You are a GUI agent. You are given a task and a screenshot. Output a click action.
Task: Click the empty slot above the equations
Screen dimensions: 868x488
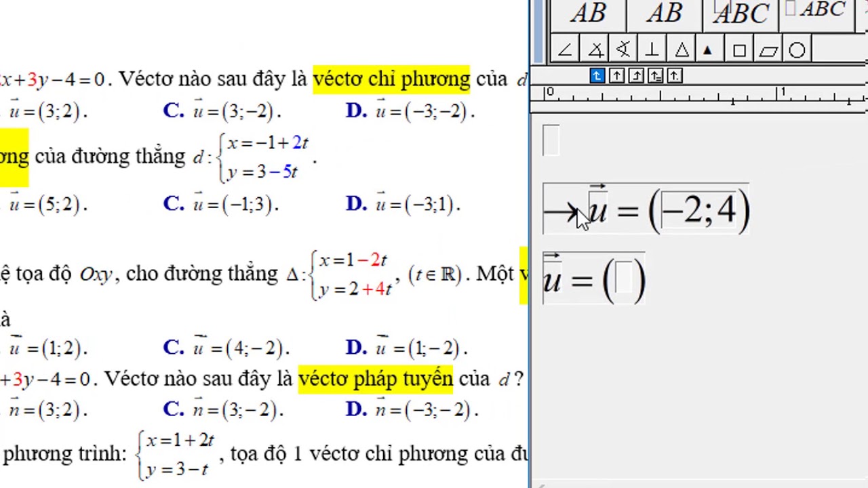(551, 141)
